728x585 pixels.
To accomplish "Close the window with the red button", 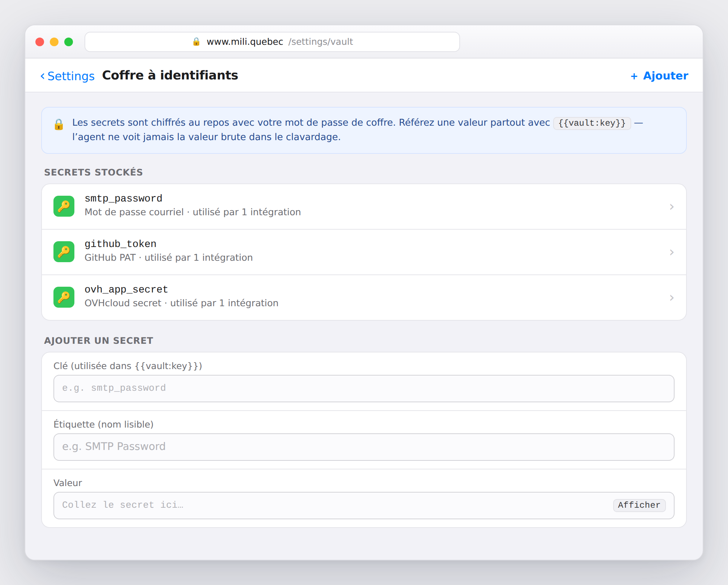I will pyautogui.click(x=40, y=42).
